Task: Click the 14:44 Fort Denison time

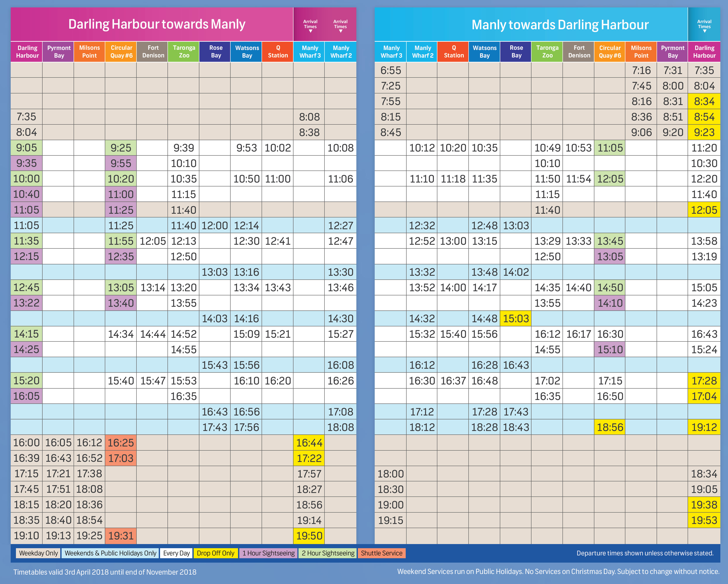Action: tap(153, 334)
